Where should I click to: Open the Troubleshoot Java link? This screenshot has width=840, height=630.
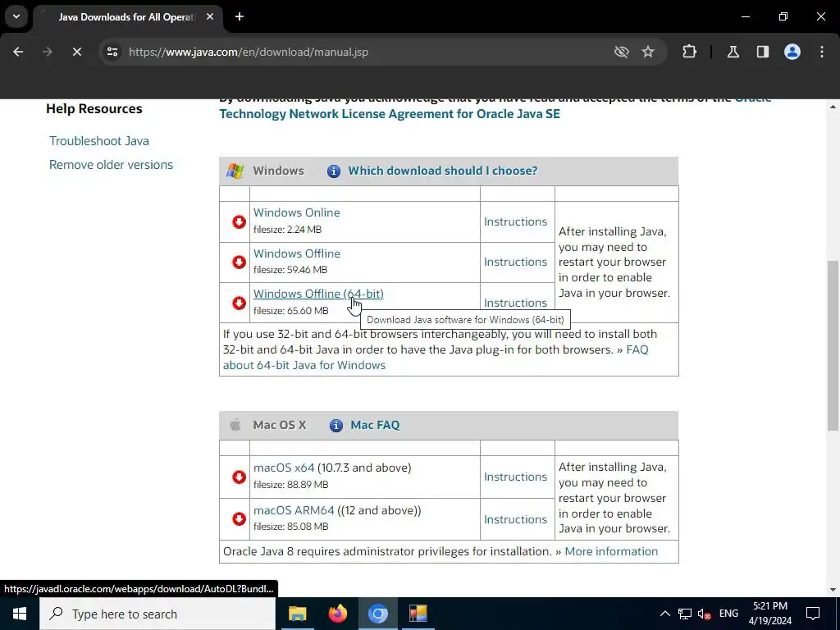click(x=99, y=141)
